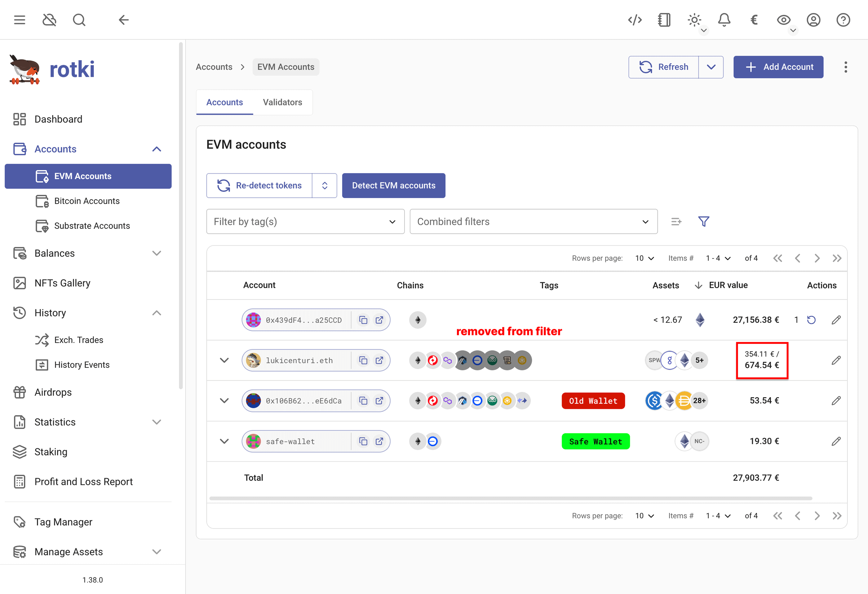
Task: Go to last page at top pagination
Action: [x=837, y=258]
